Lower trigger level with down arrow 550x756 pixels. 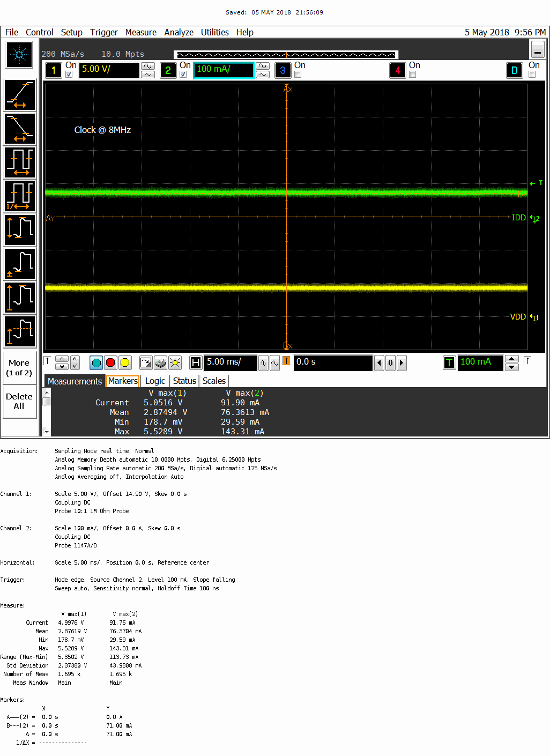pyautogui.click(x=512, y=367)
